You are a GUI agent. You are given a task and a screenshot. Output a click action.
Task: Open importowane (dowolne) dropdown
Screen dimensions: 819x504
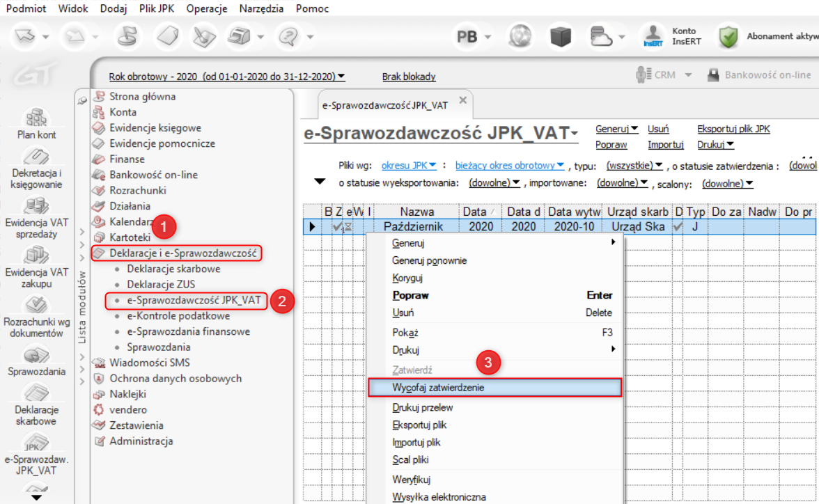pyautogui.click(x=622, y=183)
